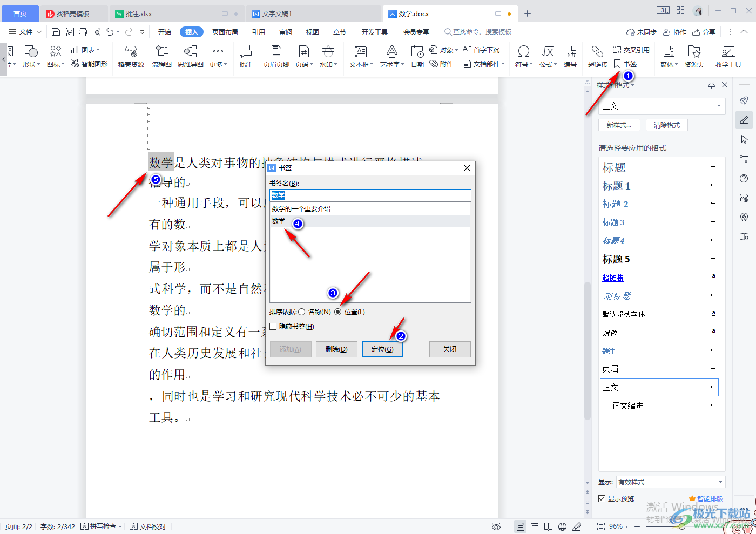Switch to the 视图 ribbon tab
The height and width of the screenshot is (534, 756).
pos(313,32)
